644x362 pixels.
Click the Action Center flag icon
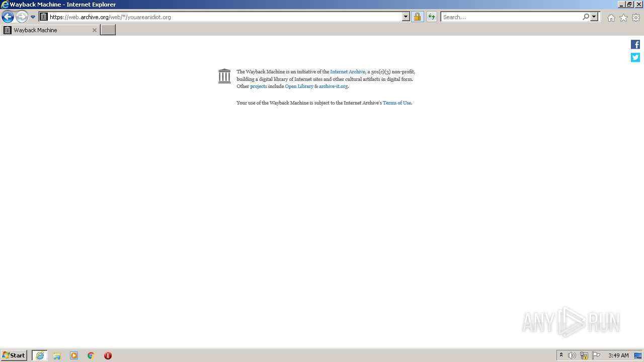(x=596, y=355)
